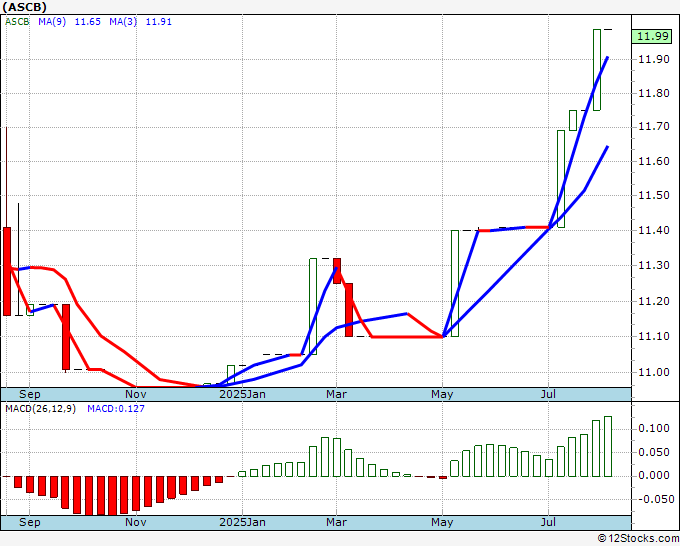Image resolution: width=680 pixels, height=546 pixels.
Task: Click the current price tag 11.99
Action: [654, 36]
